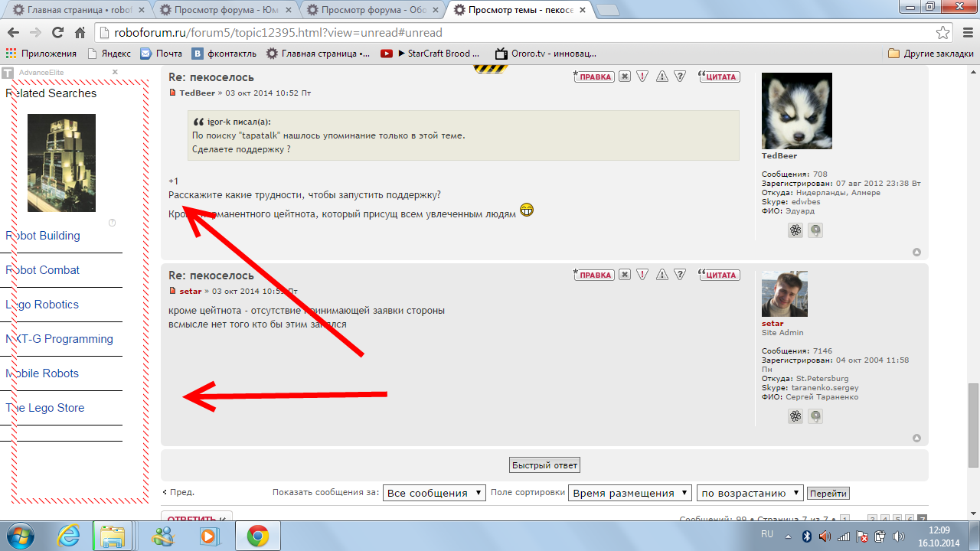Open the 'Приложения' apps shortcut
Viewport: 980px width, 551px height.
[x=42, y=54]
